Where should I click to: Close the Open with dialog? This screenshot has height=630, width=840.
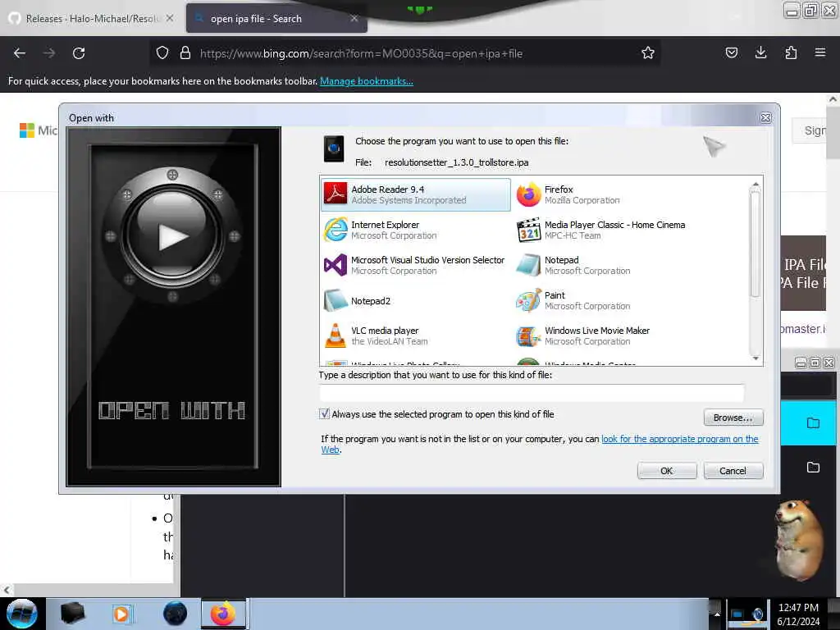pos(765,118)
